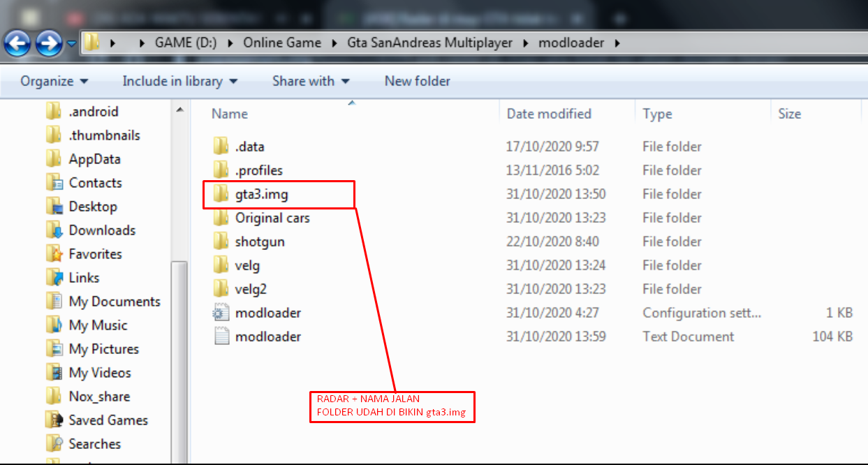Open Nox_share folder in navigation pane
The width and height of the screenshot is (868, 465).
tap(99, 397)
